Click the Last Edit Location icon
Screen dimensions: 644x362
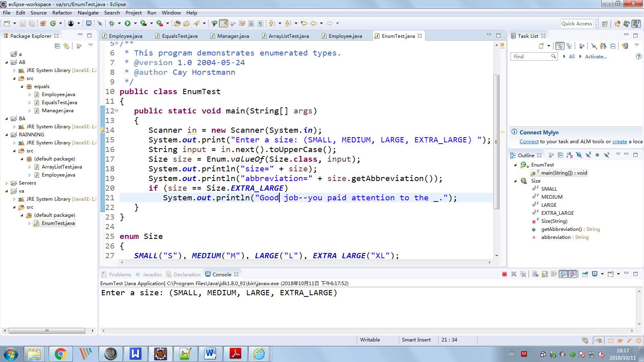tap(304, 23)
